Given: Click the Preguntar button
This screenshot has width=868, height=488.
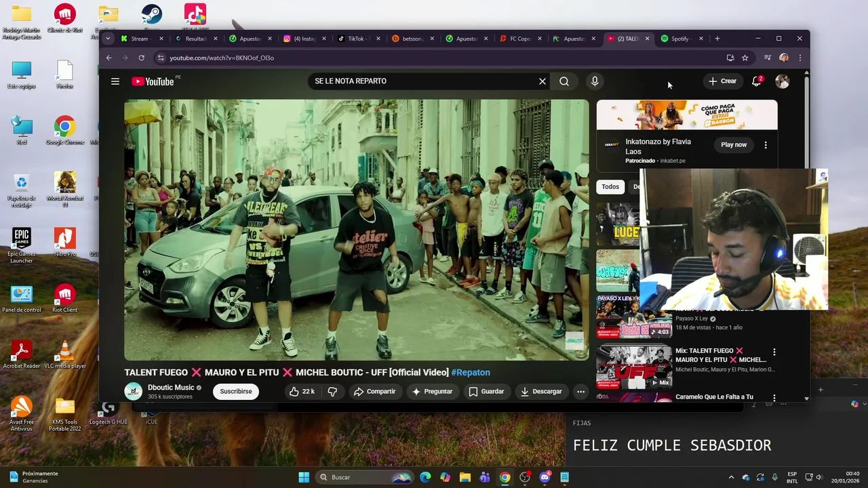Looking at the screenshot, I should point(432,391).
